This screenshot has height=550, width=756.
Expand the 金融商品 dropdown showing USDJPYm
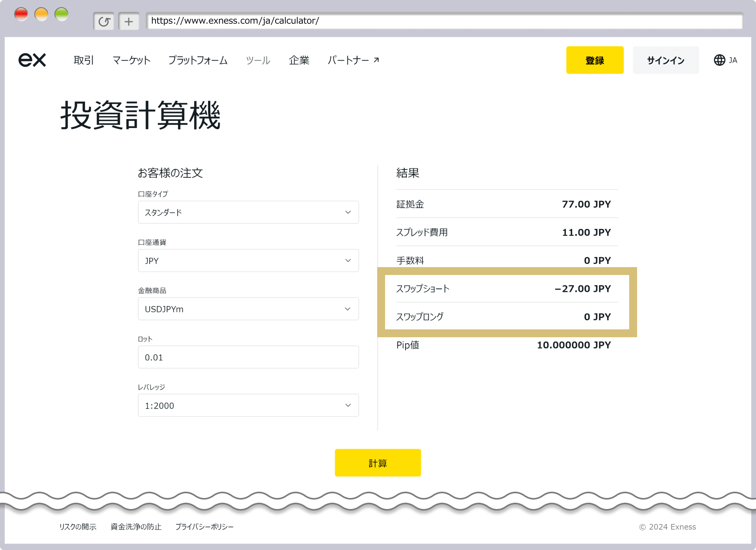pyautogui.click(x=248, y=309)
